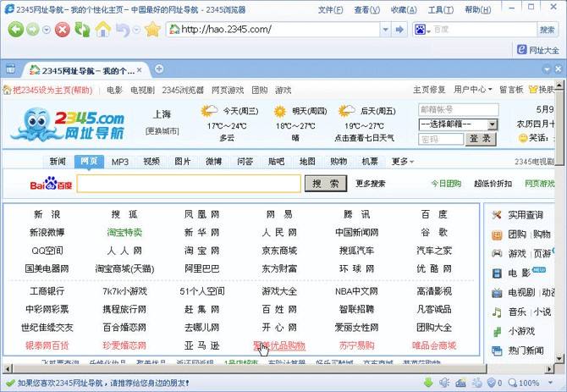This screenshot has height=392, width=567.
Task: Expand the 用户中心 menu
Action: coord(473,89)
